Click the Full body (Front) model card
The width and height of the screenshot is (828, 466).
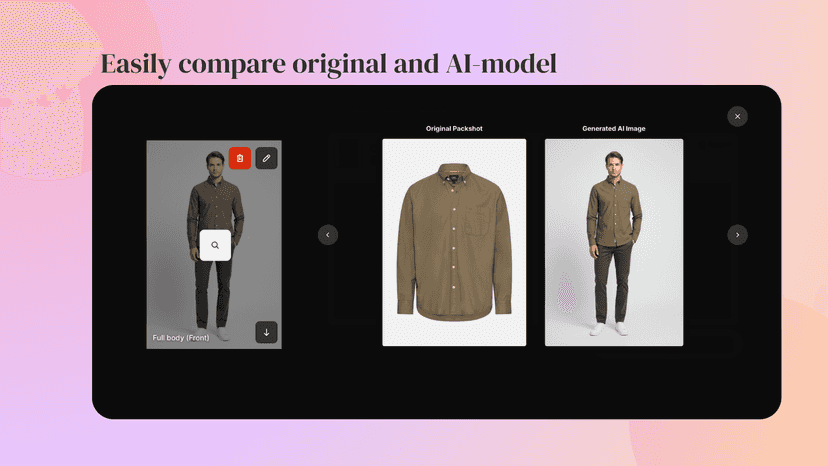click(x=214, y=245)
